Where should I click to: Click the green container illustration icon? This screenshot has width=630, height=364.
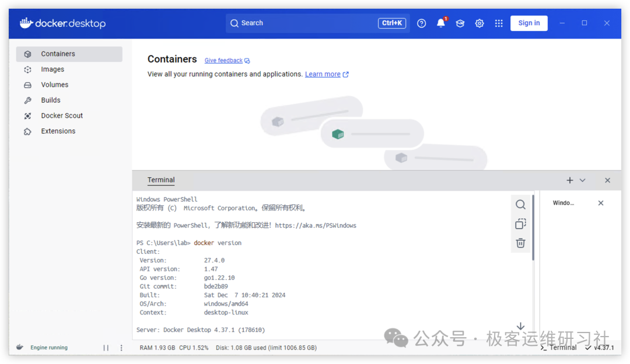pyautogui.click(x=338, y=134)
